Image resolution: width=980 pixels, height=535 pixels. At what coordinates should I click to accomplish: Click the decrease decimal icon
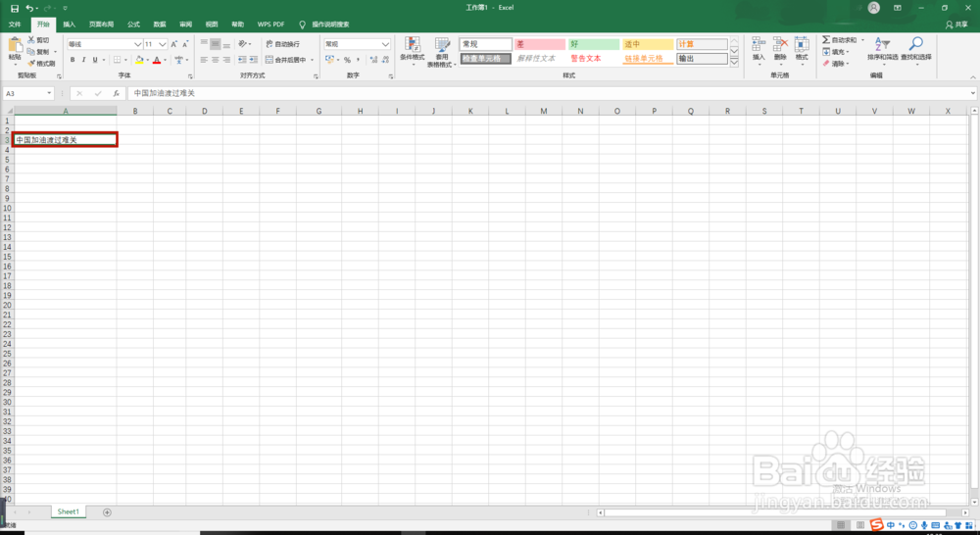click(385, 60)
